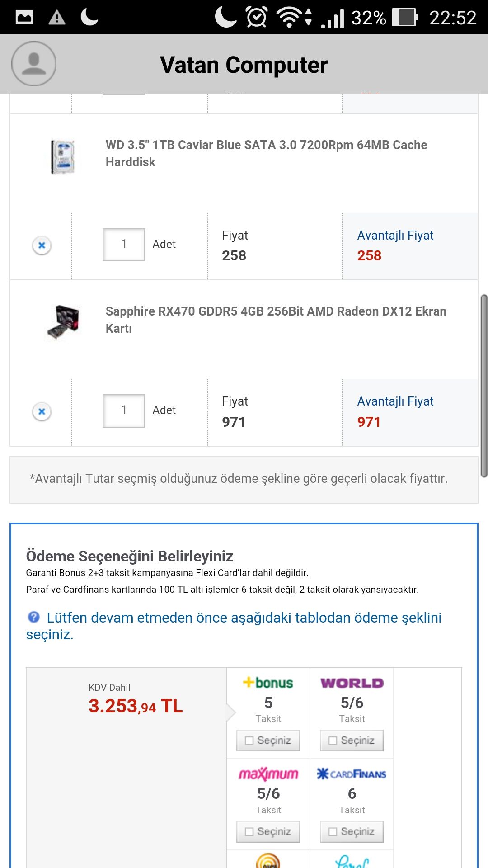Image resolution: width=488 pixels, height=868 pixels.
Task: Tap the World card logo
Action: (x=352, y=683)
